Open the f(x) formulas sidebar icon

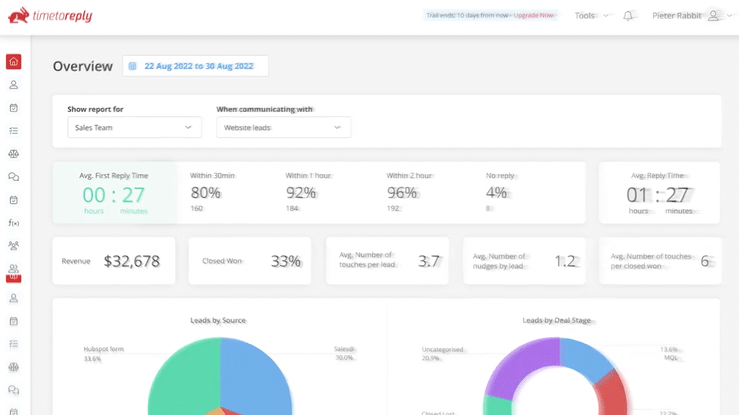[x=14, y=223]
